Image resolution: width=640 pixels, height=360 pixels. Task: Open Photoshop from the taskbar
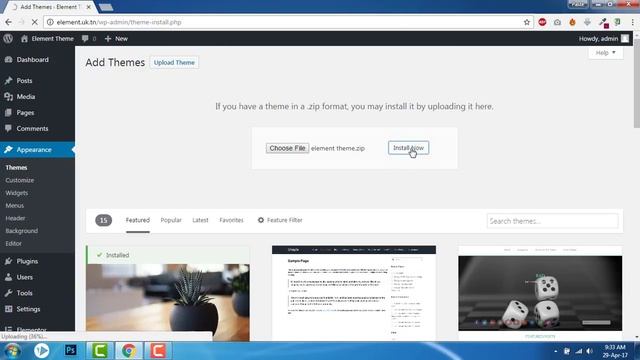70,350
